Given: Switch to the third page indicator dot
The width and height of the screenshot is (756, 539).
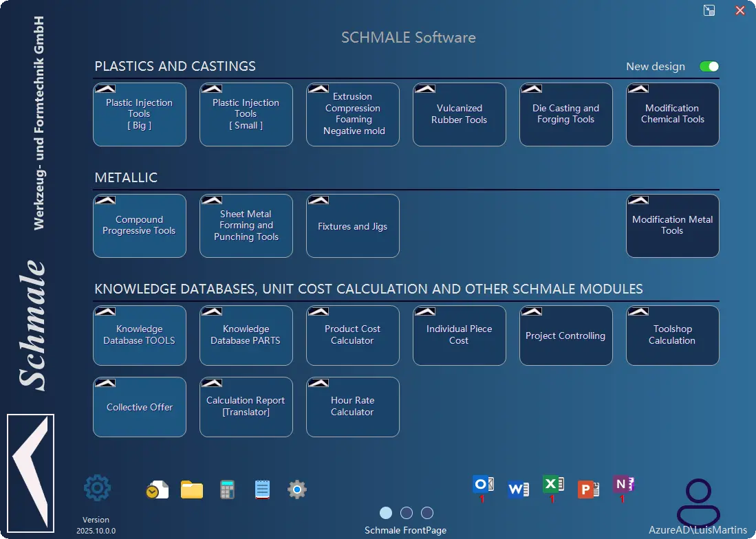Looking at the screenshot, I should tap(427, 513).
